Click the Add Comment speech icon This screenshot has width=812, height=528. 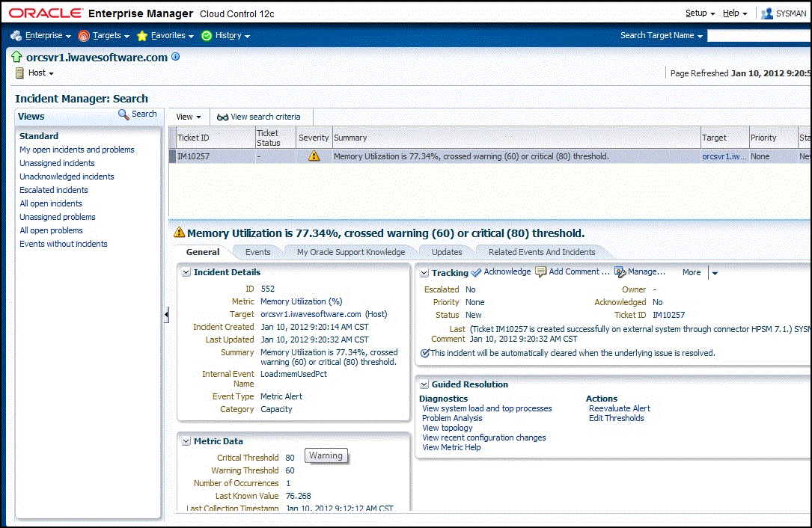tap(540, 271)
